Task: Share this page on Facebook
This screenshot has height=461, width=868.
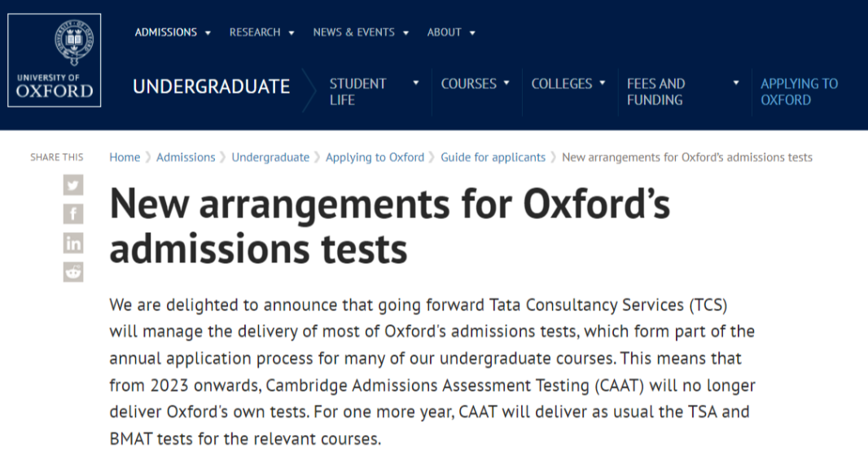Action: pyautogui.click(x=73, y=213)
